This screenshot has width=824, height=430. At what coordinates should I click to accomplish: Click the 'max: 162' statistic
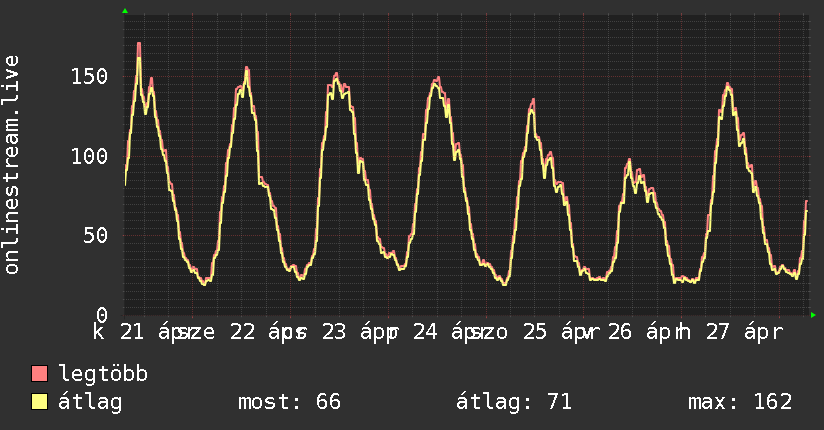(x=739, y=402)
